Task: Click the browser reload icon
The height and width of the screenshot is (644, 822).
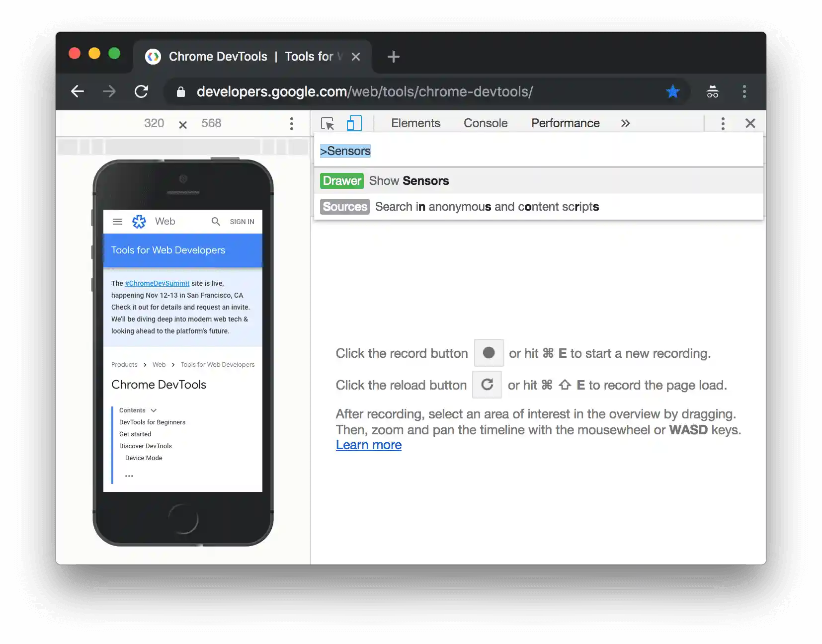Action: coord(142,91)
